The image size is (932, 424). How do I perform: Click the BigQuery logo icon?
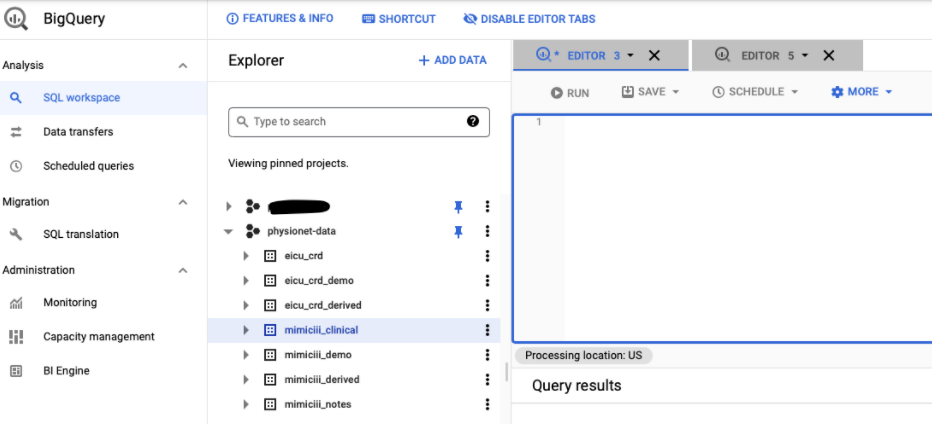16,19
